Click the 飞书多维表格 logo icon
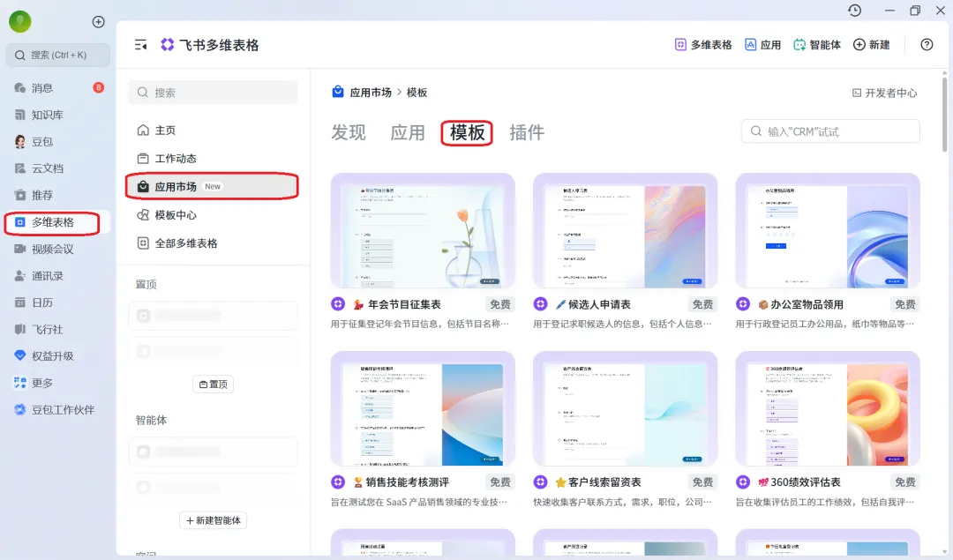Screen dimensions: 953x560 (167, 45)
